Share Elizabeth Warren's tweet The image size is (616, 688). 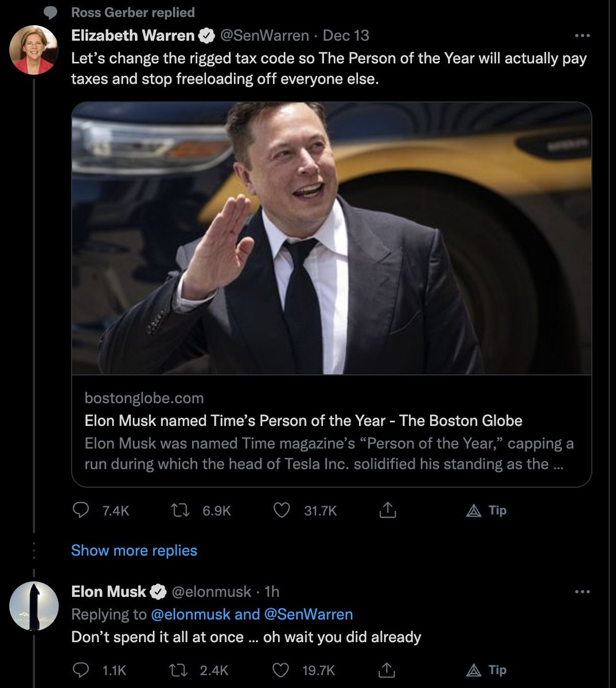tap(388, 510)
